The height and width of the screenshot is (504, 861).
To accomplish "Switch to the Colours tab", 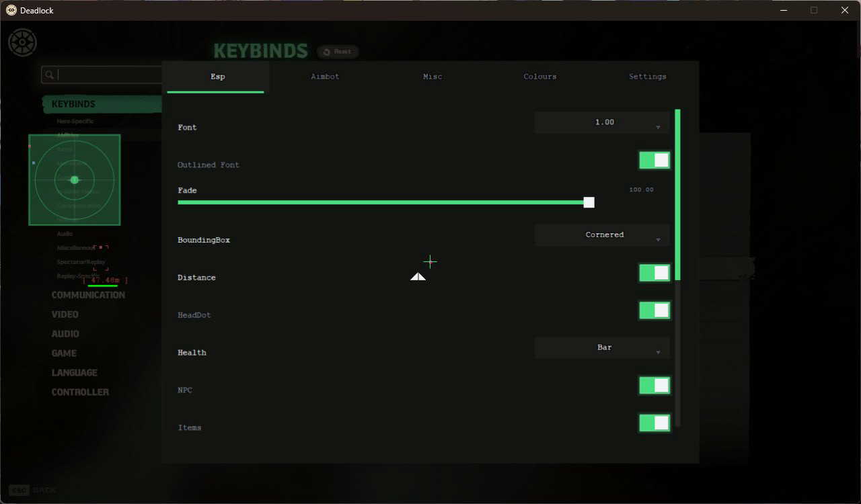I will [x=540, y=77].
